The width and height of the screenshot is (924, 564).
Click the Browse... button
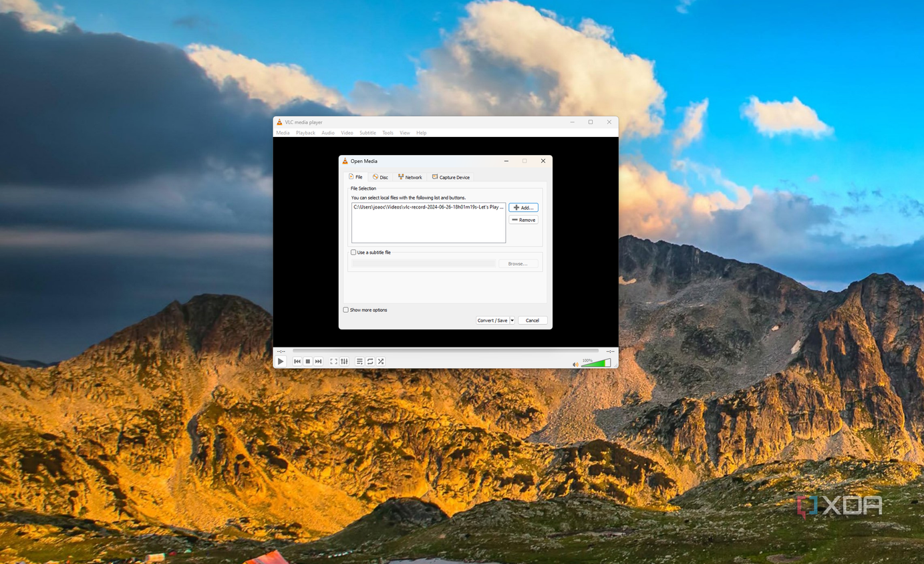(x=518, y=264)
